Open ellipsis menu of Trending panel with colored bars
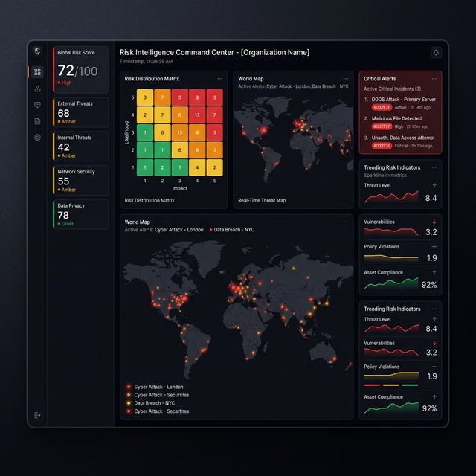This screenshot has width=476, height=476. [x=434, y=309]
